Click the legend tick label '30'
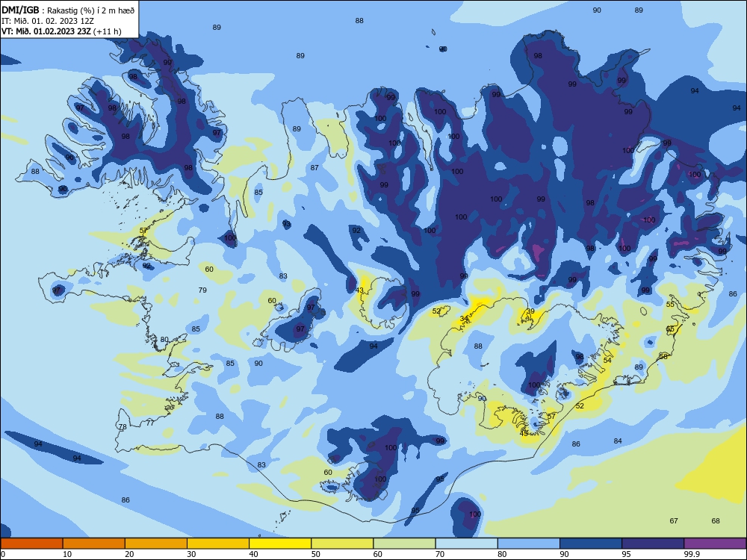747x560 pixels. click(191, 554)
